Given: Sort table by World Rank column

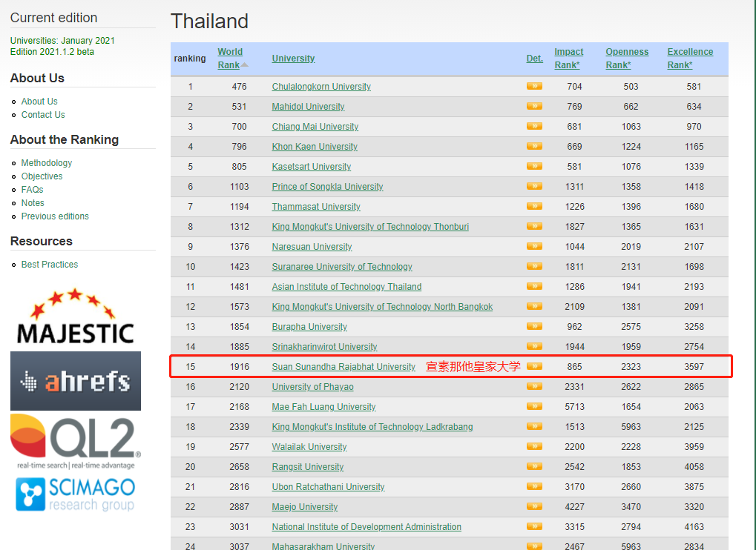Looking at the screenshot, I should 229,59.
